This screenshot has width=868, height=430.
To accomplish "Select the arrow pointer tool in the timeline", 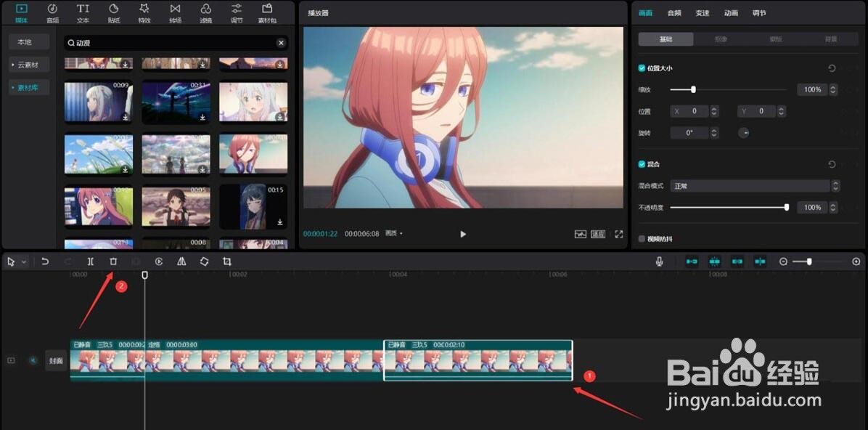I will point(11,262).
